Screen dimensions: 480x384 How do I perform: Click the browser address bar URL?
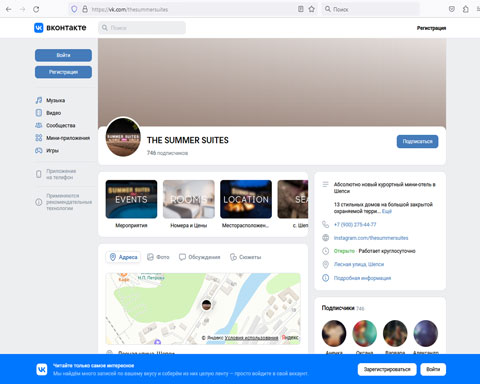point(130,10)
